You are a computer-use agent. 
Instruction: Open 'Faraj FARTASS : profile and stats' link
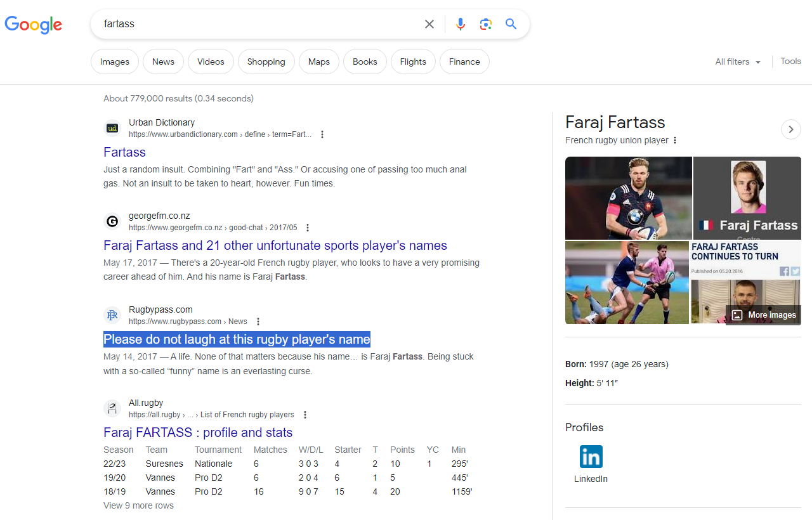point(198,432)
